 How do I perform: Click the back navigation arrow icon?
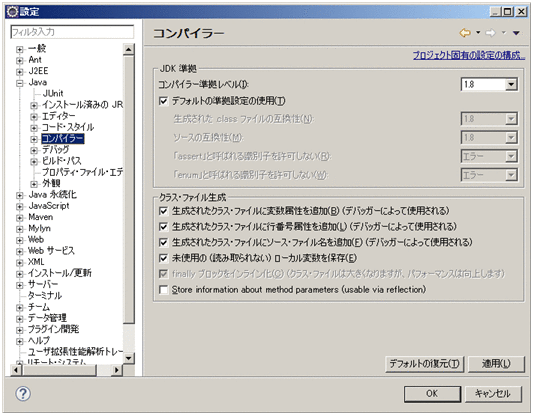tap(465, 33)
